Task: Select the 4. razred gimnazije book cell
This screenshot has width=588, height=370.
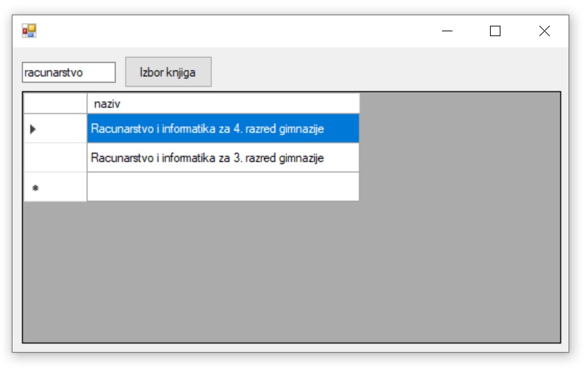Action: pyautogui.click(x=222, y=129)
